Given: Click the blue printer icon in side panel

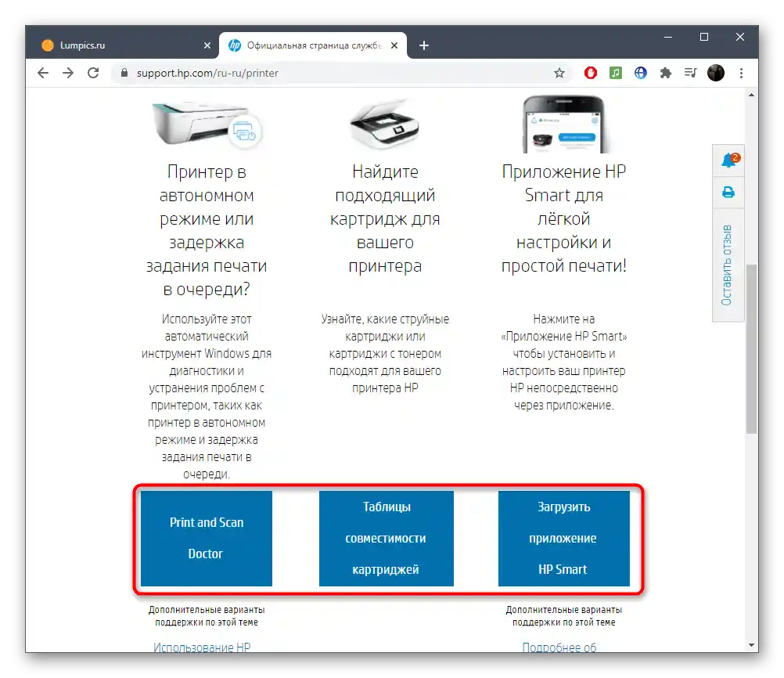Looking at the screenshot, I should click(728, 192).
